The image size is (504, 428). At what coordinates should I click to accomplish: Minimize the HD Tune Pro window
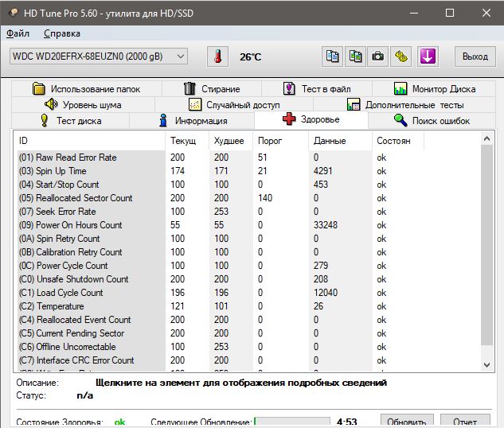click(414, 13)
